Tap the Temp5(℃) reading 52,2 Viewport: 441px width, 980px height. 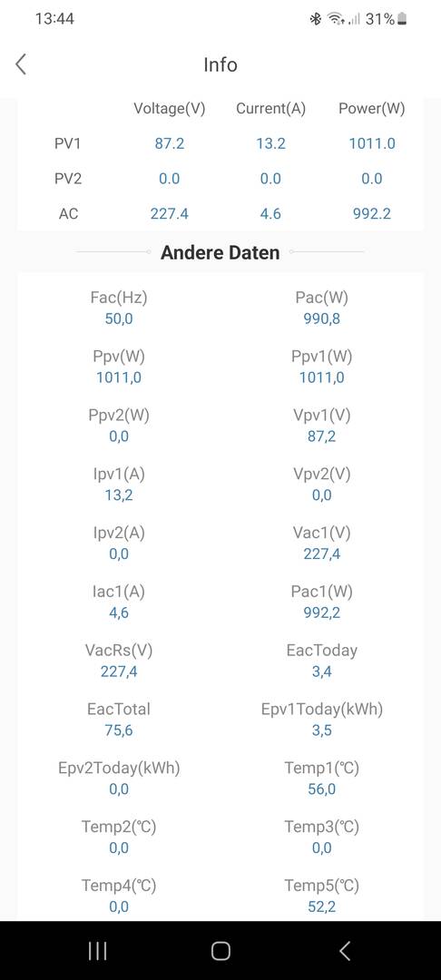(322, 906)
